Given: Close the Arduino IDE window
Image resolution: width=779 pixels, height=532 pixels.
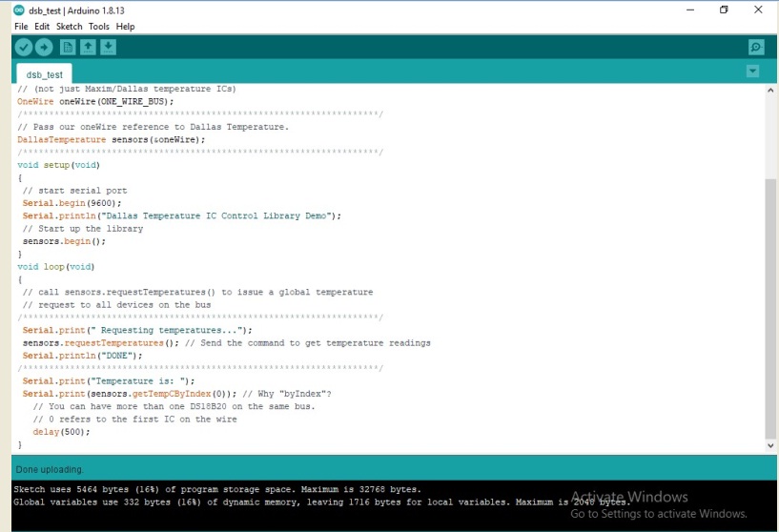Looking at the screenshot, I should click(x=758, y=10).
